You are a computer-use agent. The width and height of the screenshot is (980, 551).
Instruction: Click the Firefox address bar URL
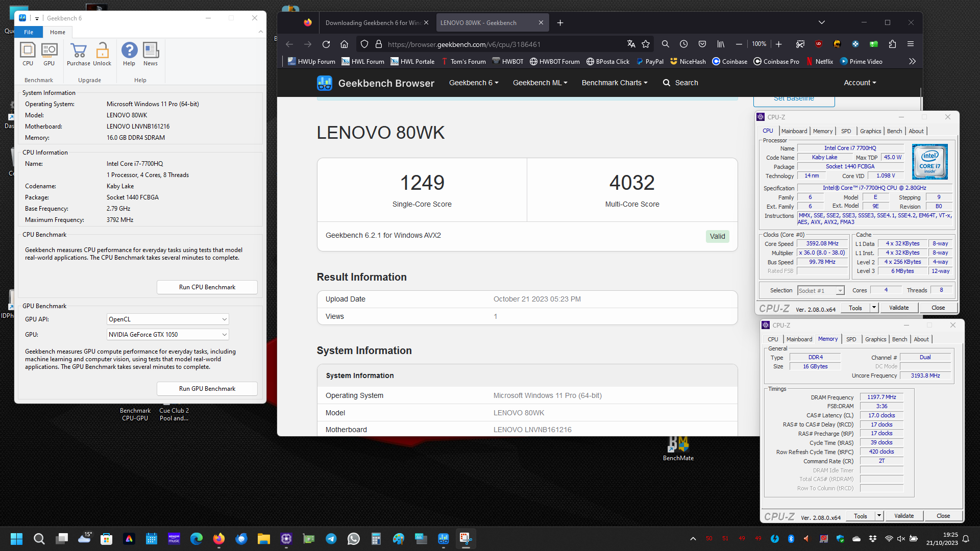(x=463, y=44)
